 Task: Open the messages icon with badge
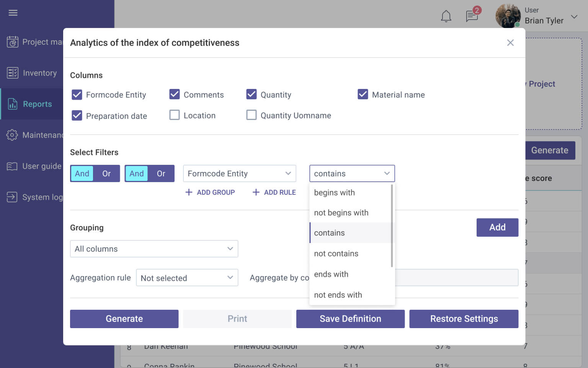click(472, 15)
